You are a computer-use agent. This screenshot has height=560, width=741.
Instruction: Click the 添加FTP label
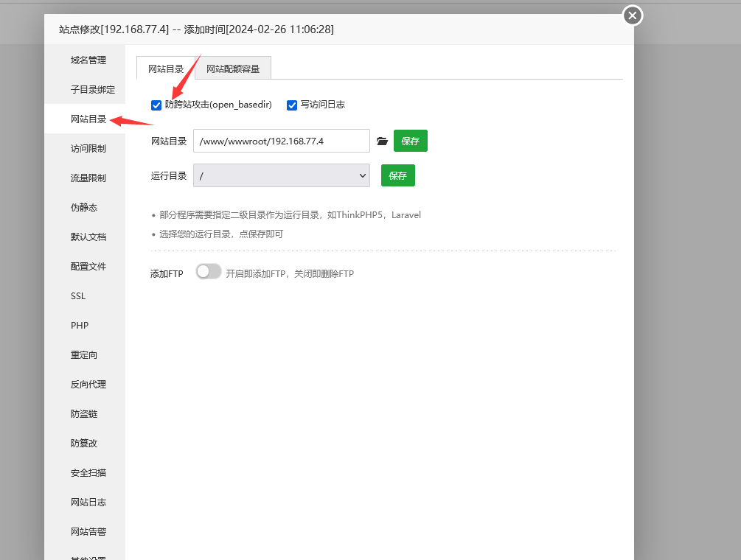coord(167,274)
